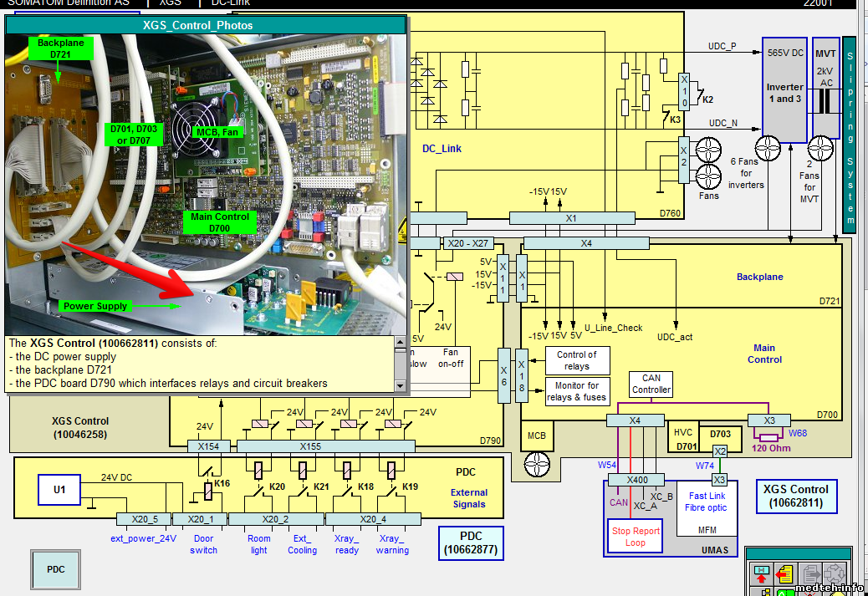Click the yellow document back-arrow icon
This screenshot has width=868, height=596.
coord(784,575)
